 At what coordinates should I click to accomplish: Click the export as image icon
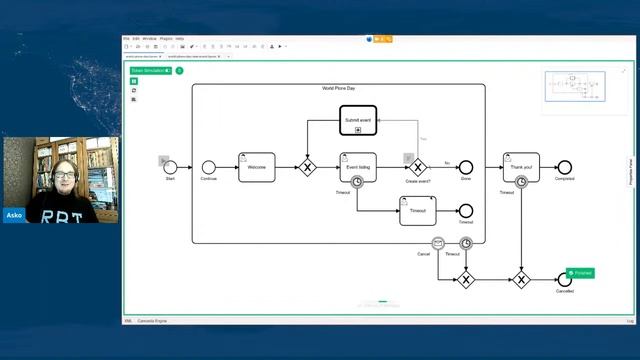pyautogui.click(x=182, y=47)
